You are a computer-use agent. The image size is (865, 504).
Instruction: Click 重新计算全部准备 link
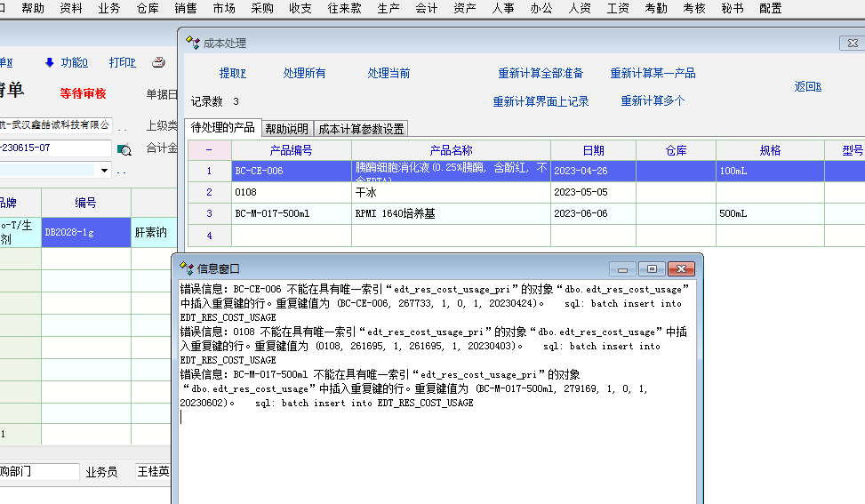[541, 73]
